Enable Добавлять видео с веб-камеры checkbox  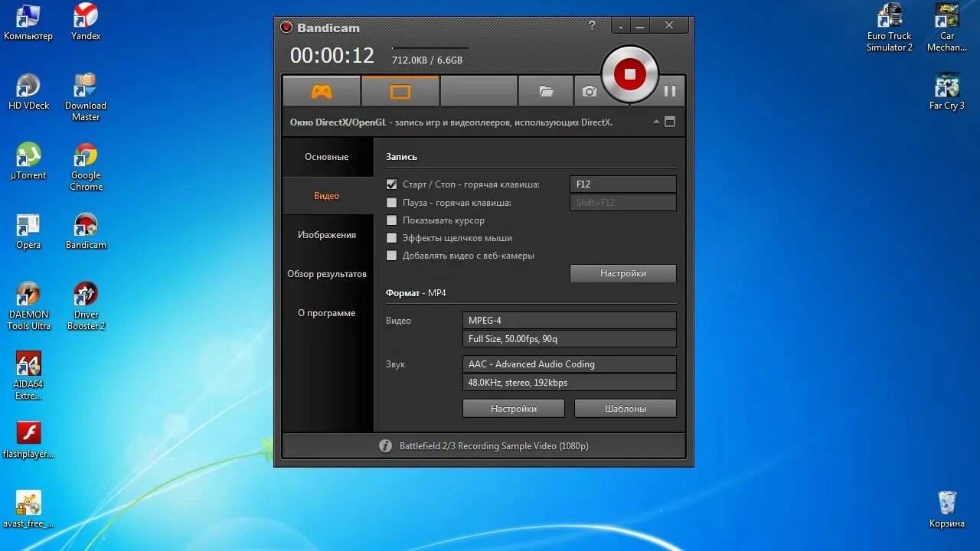pos(392,256)
